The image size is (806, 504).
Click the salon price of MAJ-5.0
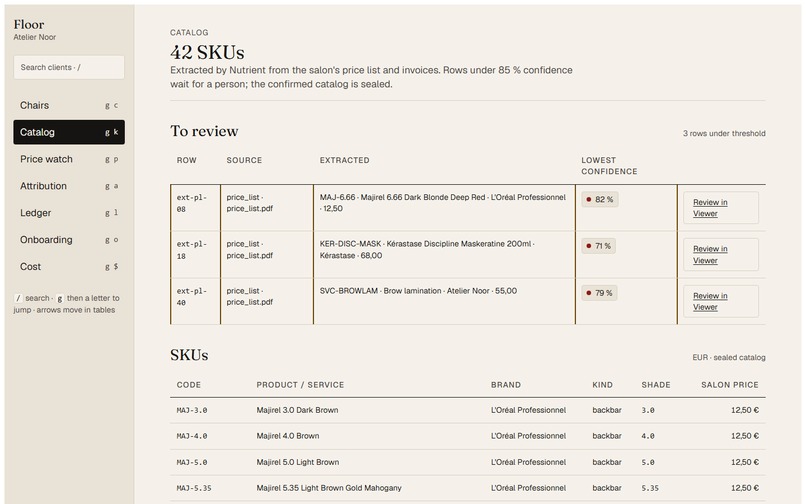point(745,462)
